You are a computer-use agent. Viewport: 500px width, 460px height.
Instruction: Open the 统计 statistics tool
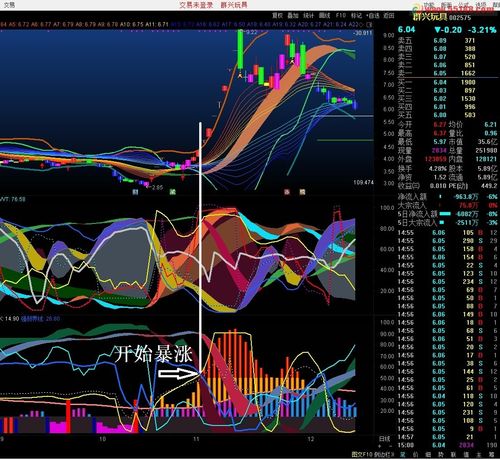click(x=309, y=15)
